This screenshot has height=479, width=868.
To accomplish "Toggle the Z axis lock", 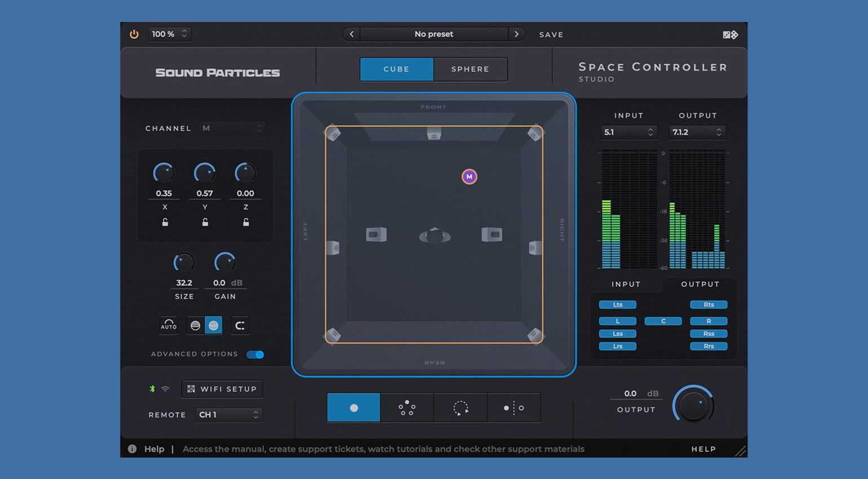I will pyautogui.click(x=246, y=222).
